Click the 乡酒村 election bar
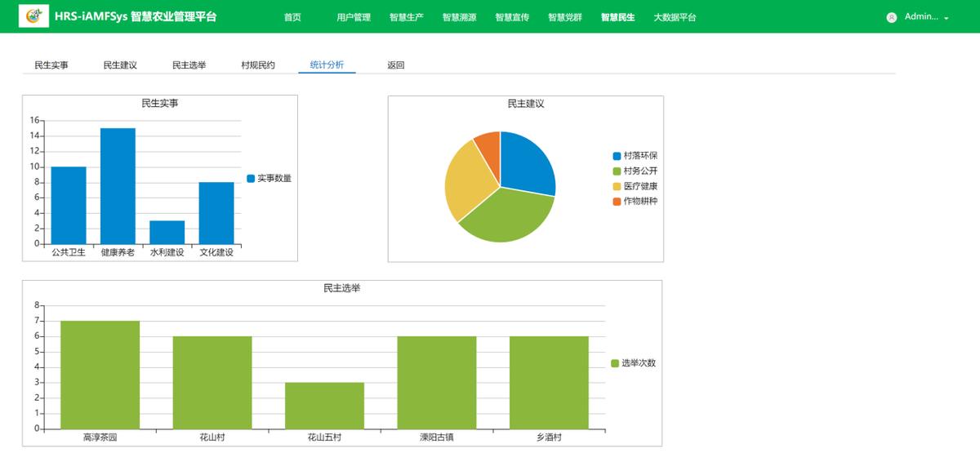The image size is (980, 462). [x=549, y=383]
